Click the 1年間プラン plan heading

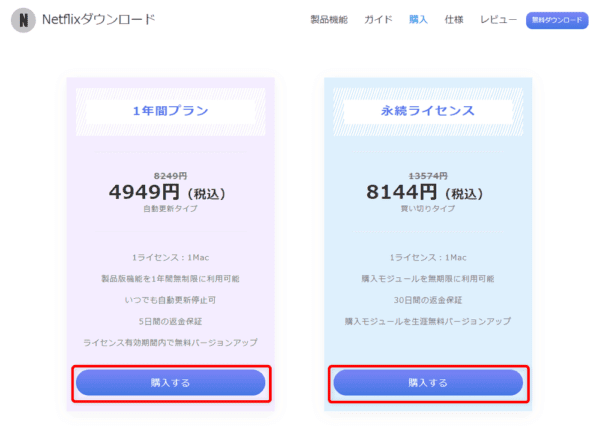click(x=170, y=111)
